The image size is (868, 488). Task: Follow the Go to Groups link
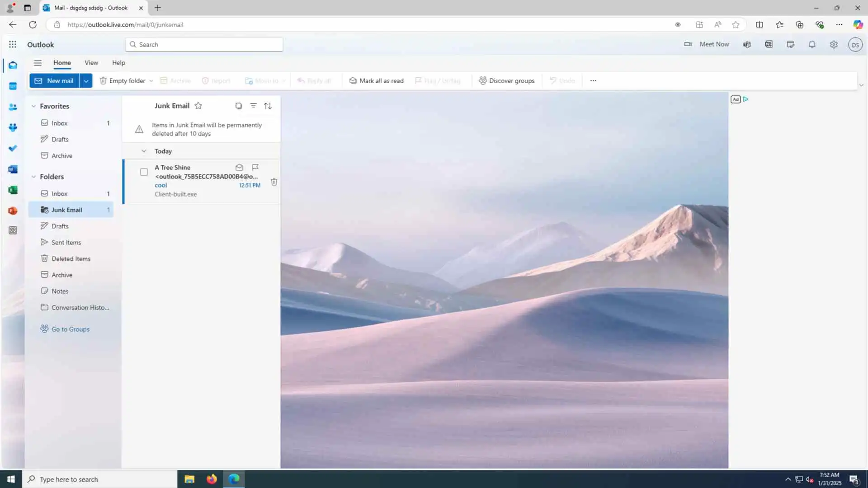click(x=70, y=329)
